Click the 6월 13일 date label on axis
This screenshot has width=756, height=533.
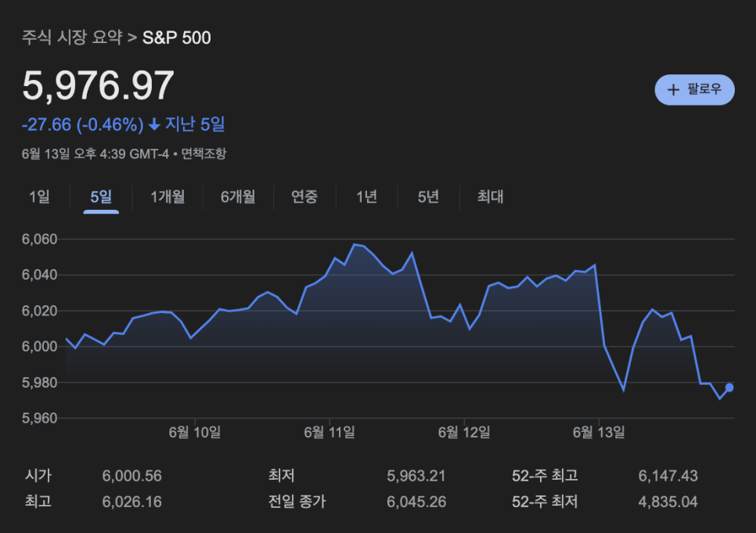599,432
